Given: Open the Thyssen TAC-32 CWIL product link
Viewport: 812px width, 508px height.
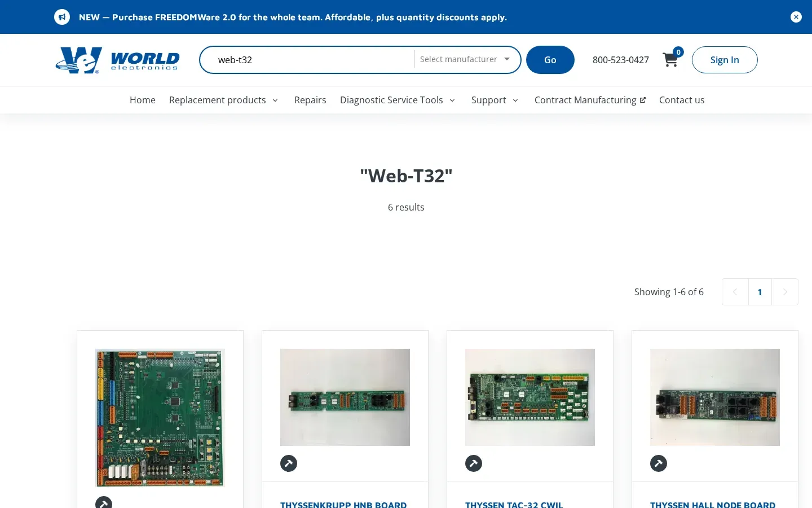Looking at the screenshot, I should (514, 504).
